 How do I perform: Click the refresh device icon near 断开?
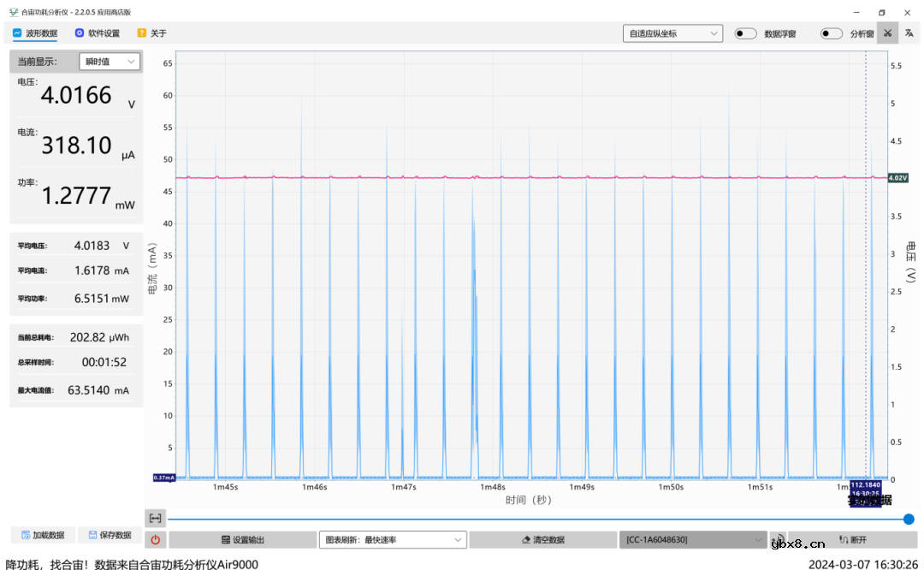pos(778,540)
